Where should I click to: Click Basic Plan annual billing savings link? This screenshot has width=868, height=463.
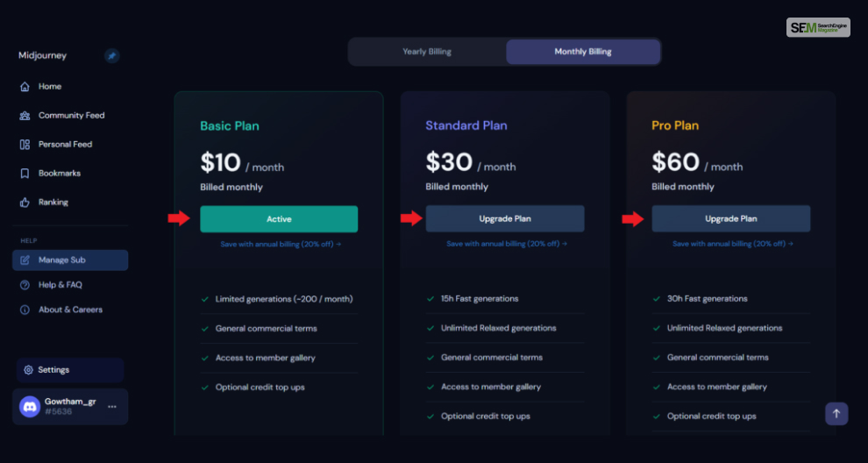click(x=281, y=245)
